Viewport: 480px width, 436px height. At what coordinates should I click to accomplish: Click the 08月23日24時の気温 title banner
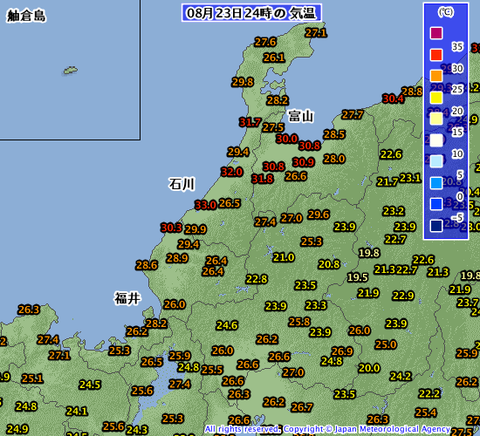coord(251,13)
